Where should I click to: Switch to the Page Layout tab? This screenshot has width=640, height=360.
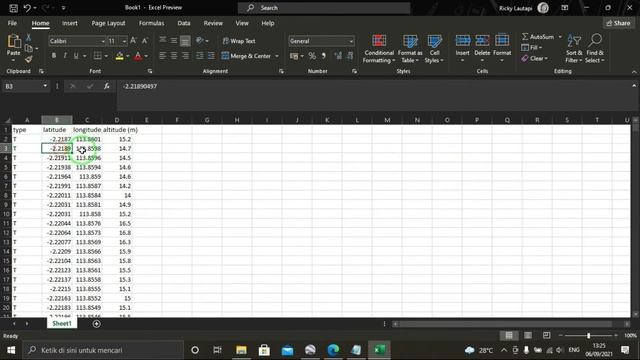(x=108, y=23)
